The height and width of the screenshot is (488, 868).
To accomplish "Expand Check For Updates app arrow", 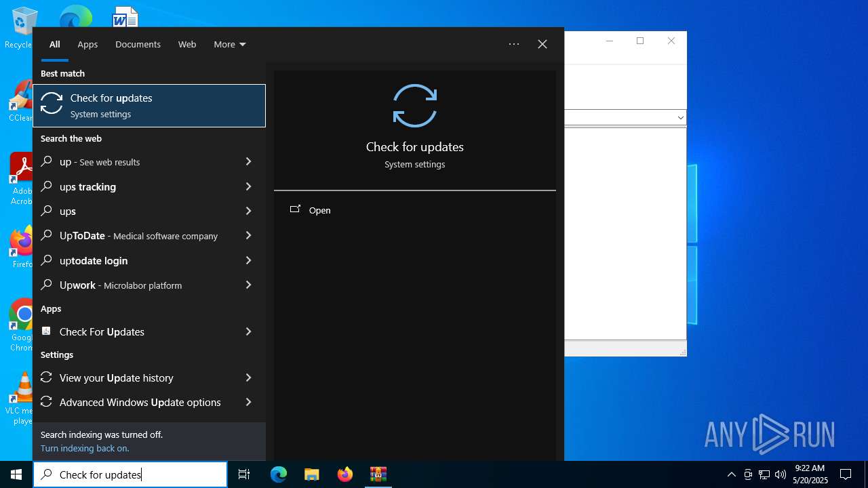I will tap(248, 331).
